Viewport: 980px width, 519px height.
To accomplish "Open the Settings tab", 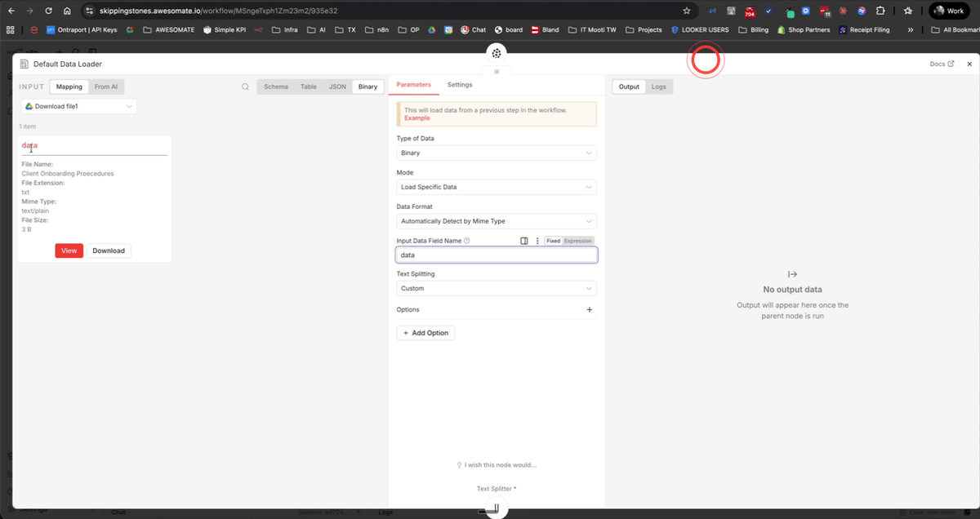I will pos(460,84).
